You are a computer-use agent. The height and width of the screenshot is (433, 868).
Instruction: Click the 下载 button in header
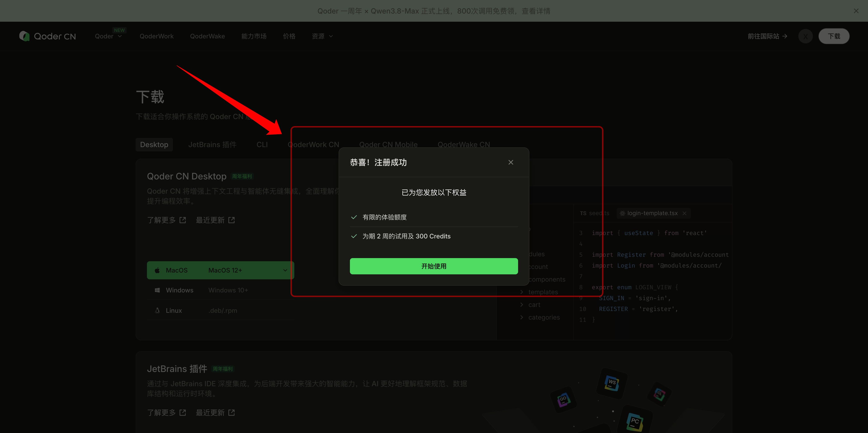click(x=834, y=36)
